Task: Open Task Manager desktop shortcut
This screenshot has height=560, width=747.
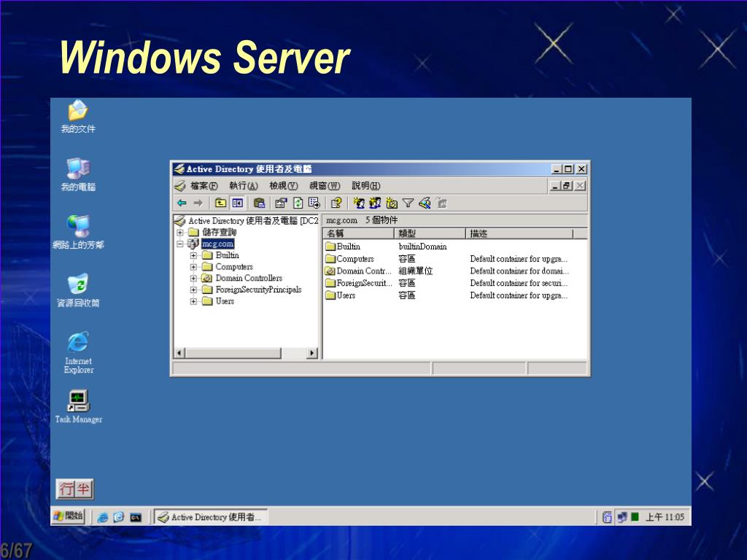Action: 79,407
